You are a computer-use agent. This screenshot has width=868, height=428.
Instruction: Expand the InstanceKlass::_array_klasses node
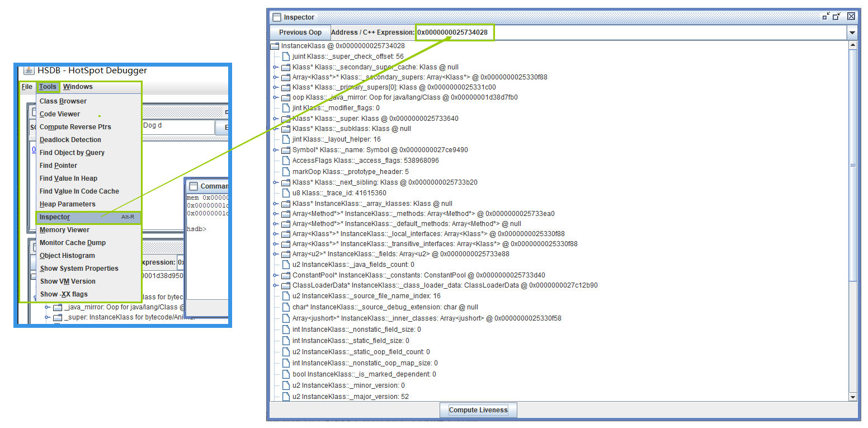(275, 204)
